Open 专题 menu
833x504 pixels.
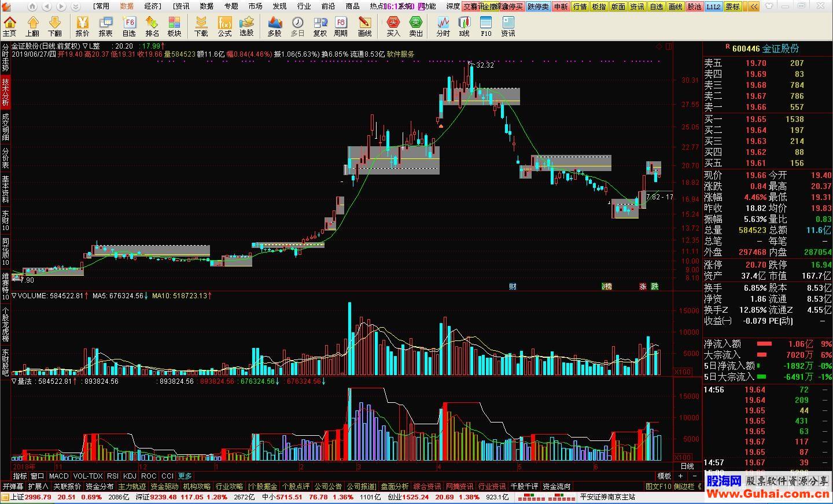(x=231, y=6)
